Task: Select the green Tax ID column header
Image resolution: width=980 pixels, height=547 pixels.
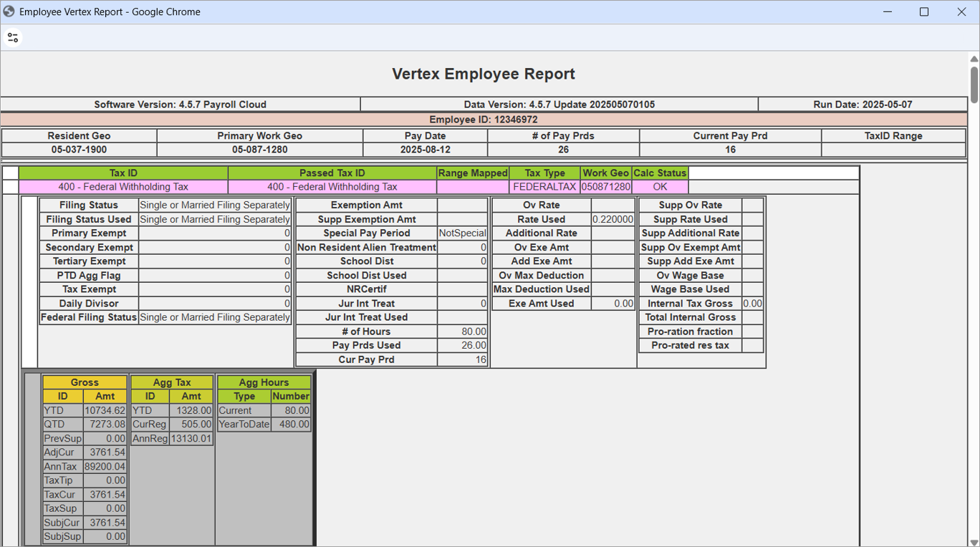Action: pos(122,173)
